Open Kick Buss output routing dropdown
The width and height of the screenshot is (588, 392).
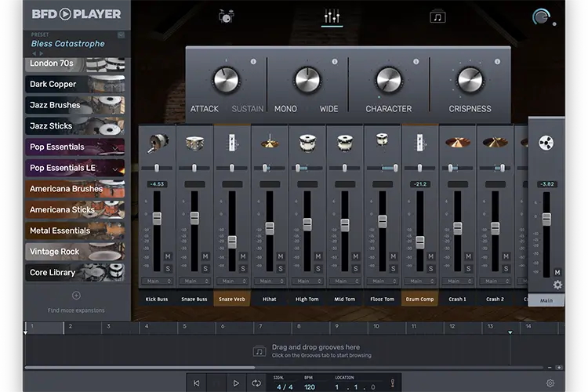tap(157, 281)
